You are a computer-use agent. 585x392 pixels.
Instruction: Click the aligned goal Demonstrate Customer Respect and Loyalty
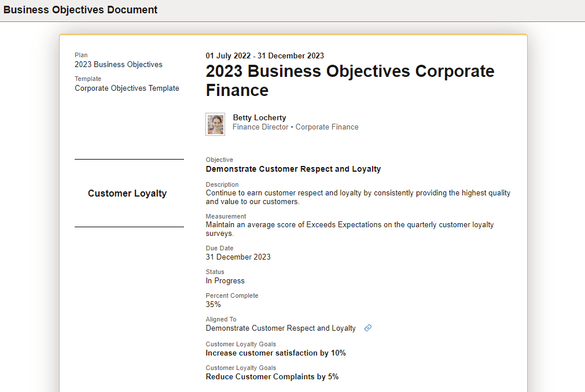pos(281,328)
